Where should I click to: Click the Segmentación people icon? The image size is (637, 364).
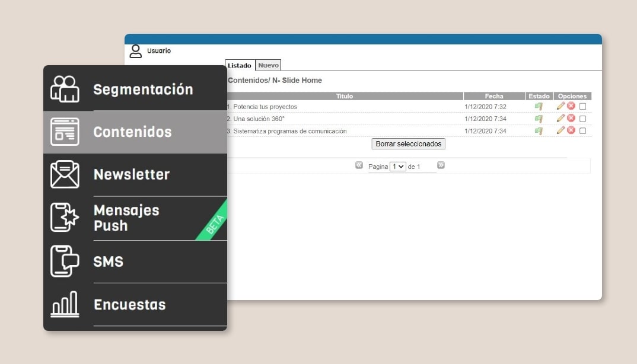tap(65, 89)
